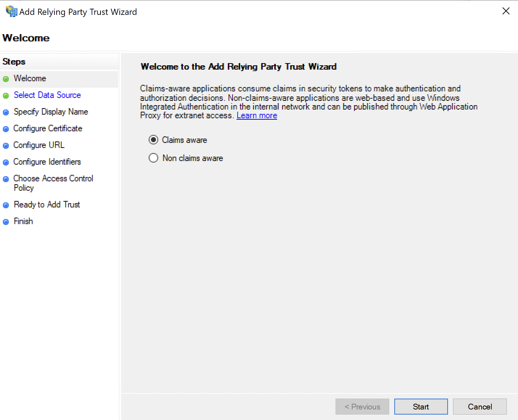Click the green bullet beside Welcome step
This screenshot has height=420, width=518.
tap(6, 79)
